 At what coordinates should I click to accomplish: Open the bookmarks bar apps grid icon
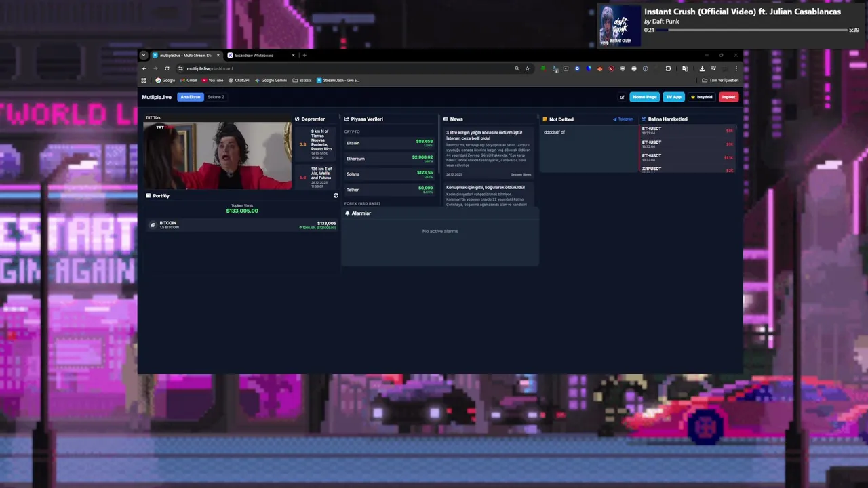point(144,80)
